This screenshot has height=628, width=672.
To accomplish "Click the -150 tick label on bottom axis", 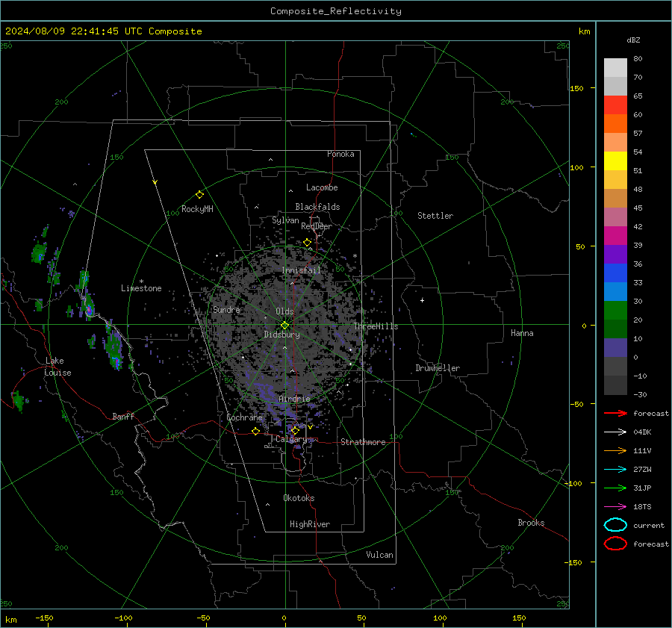I will pos(44,618).
